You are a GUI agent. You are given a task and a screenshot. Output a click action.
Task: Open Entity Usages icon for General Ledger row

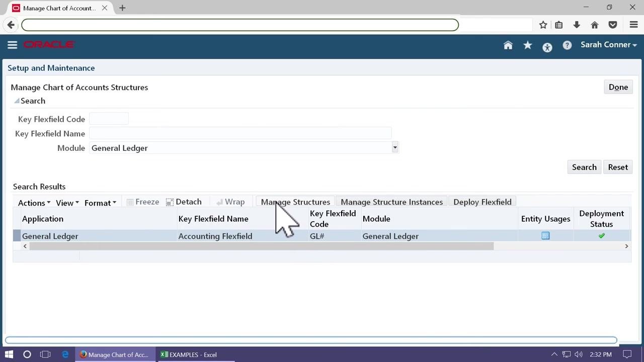(x=545, y=236)
